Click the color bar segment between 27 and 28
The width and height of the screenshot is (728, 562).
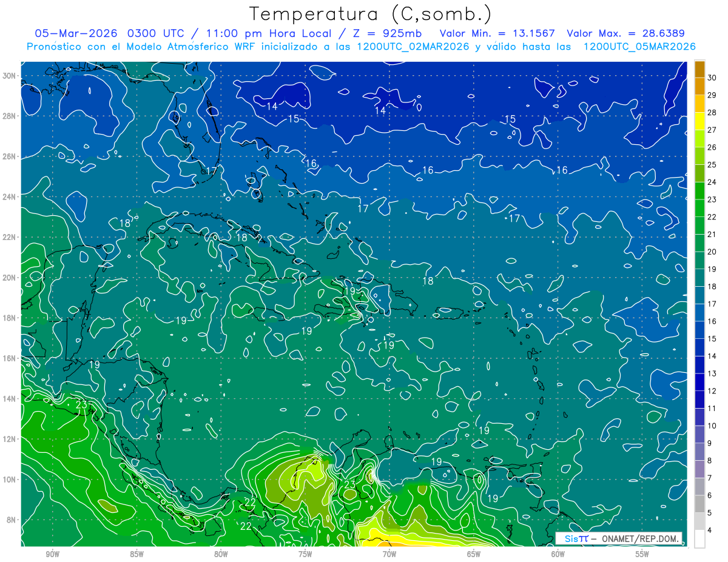(x=699, y=121)
